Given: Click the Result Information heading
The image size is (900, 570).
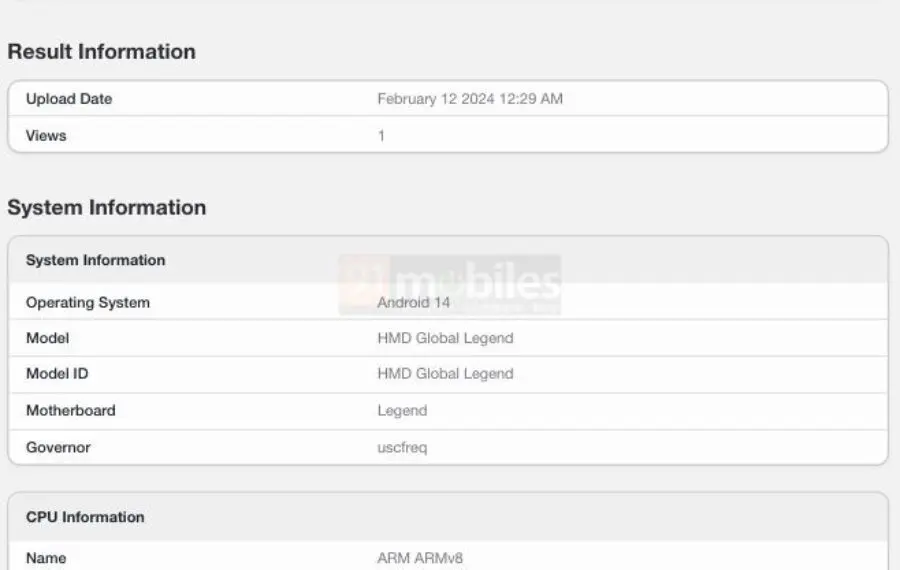Looking at the screenshot, I should (102, 52).
